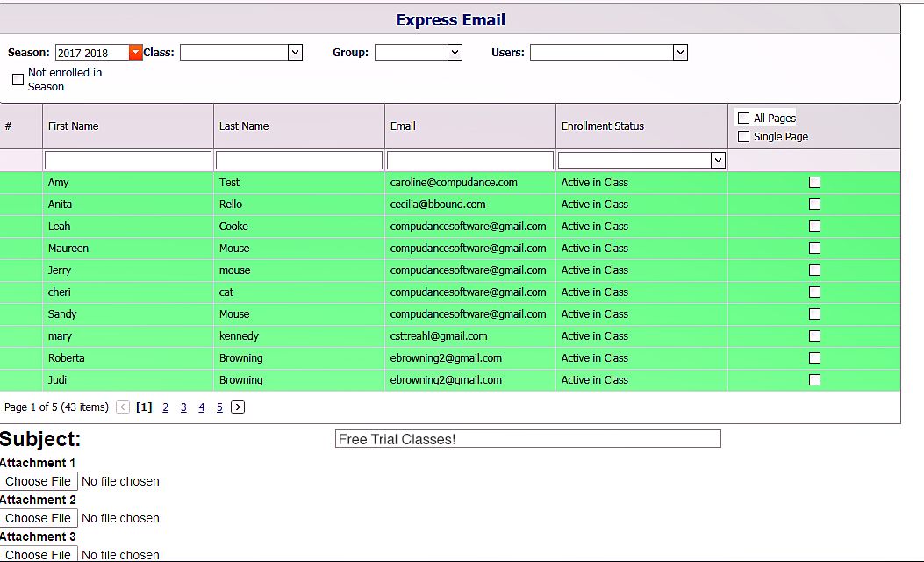Toggle the Single Page checkbox
The width and height of the screenshot is (924, 562).
click(744, 137)
